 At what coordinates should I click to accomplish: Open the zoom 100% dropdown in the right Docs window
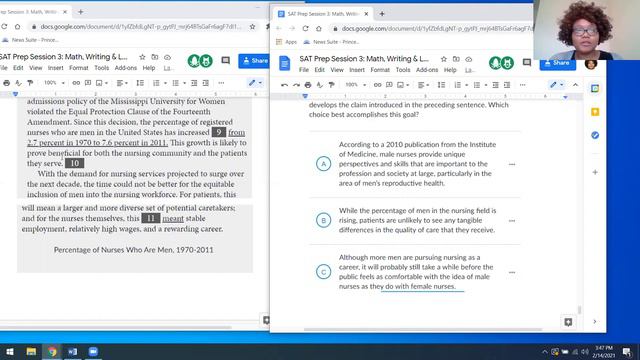(356, 85)
